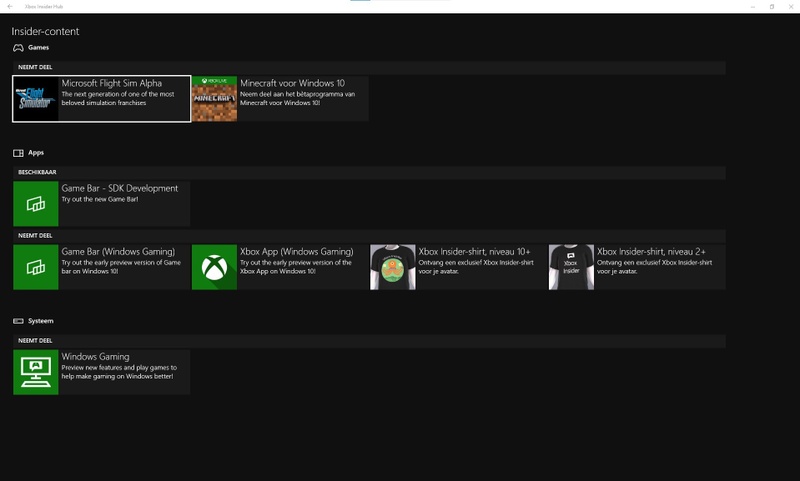The height and width of the screenshot is (481, 800).
Task: Click NEEMT DEEL bar under Apps
Action: coord(369,236)
